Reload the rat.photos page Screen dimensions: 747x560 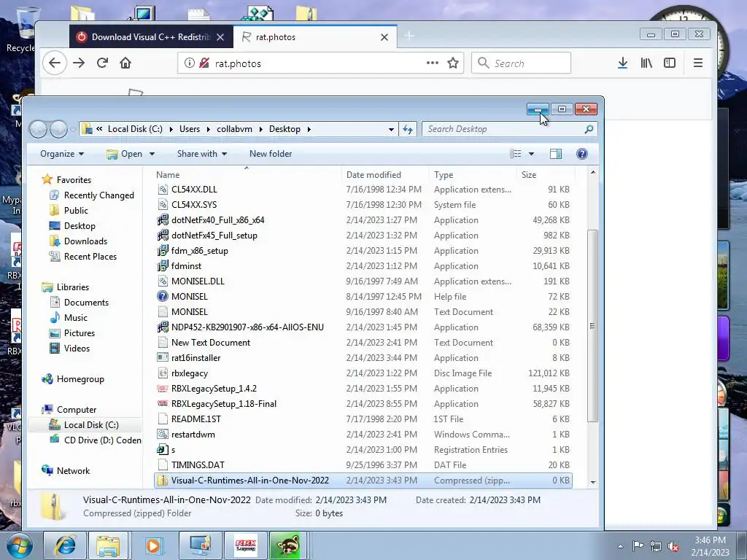coord(102,63)
